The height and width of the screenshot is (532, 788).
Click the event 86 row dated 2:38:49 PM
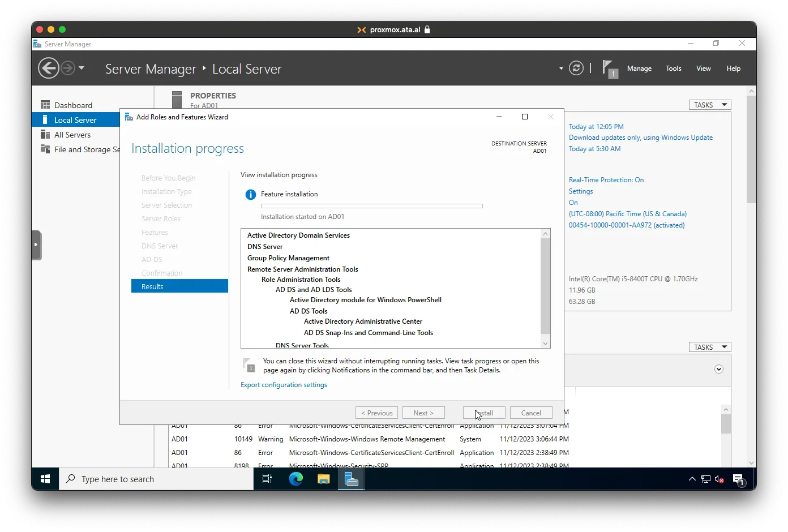point(370,453)
